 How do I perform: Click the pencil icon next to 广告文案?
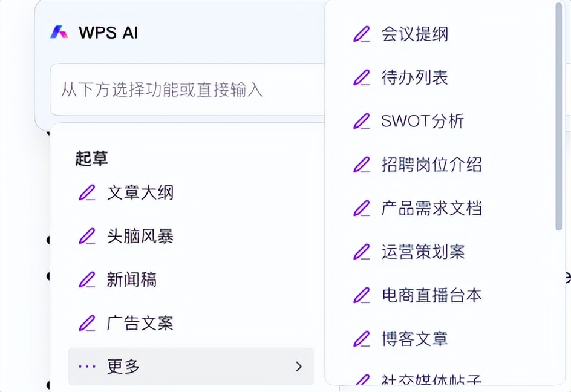click(88, 322)
